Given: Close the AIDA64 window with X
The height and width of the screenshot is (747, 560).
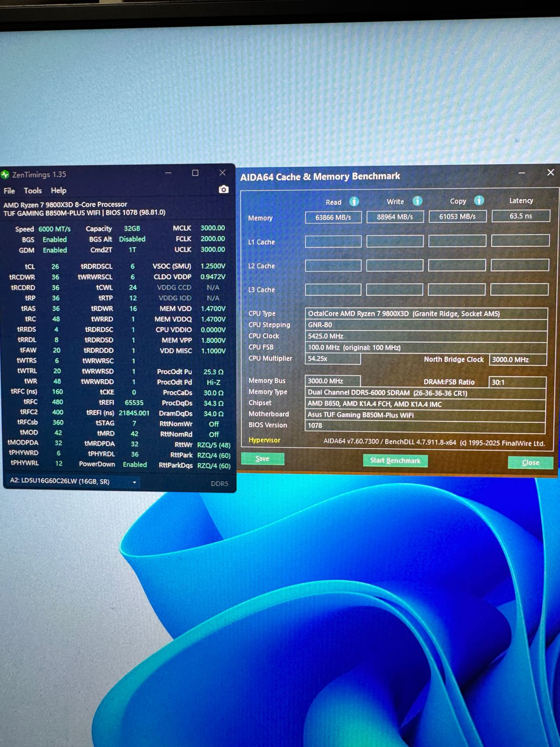Looking at the screenshot, I should 550,172.
